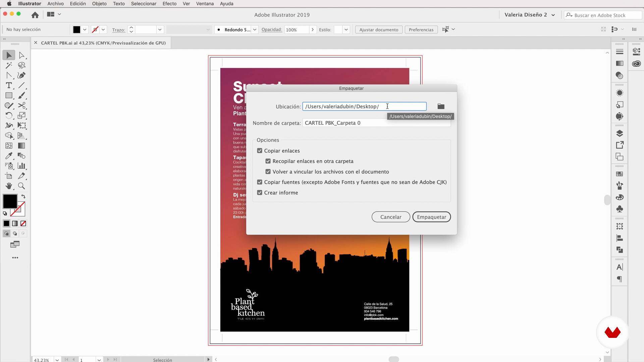The image size is (644, 362).
Task: Select the Scissors tool
Action: coord(21,106)
